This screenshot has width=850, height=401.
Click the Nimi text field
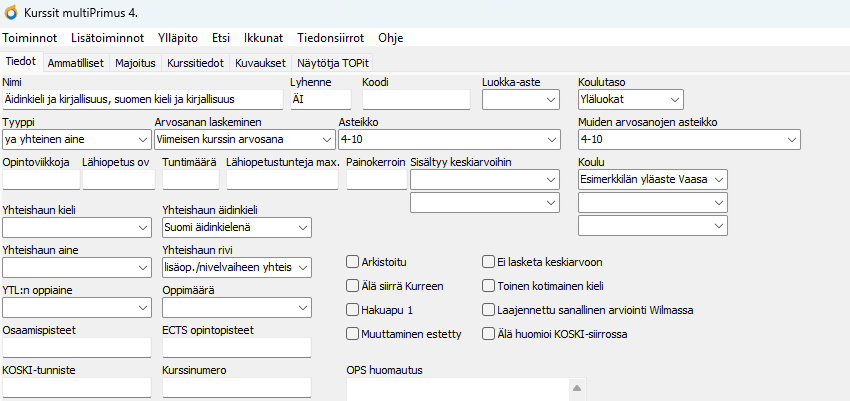tap(143, 99)
